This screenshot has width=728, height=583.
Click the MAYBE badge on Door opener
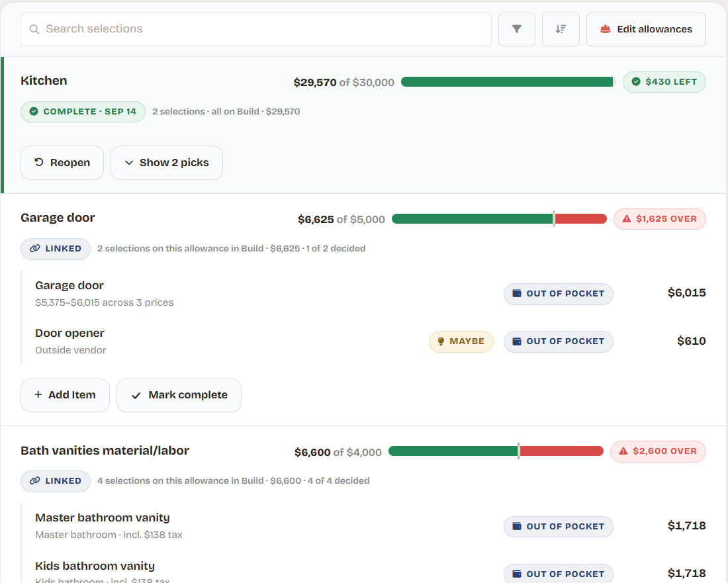[x=461, y=341]
